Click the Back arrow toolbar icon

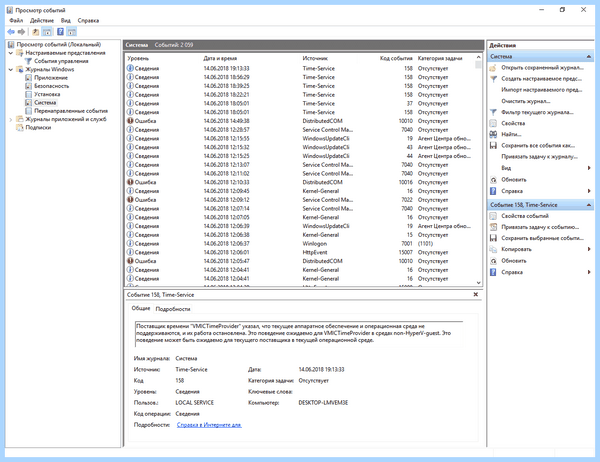pos(11,32)
